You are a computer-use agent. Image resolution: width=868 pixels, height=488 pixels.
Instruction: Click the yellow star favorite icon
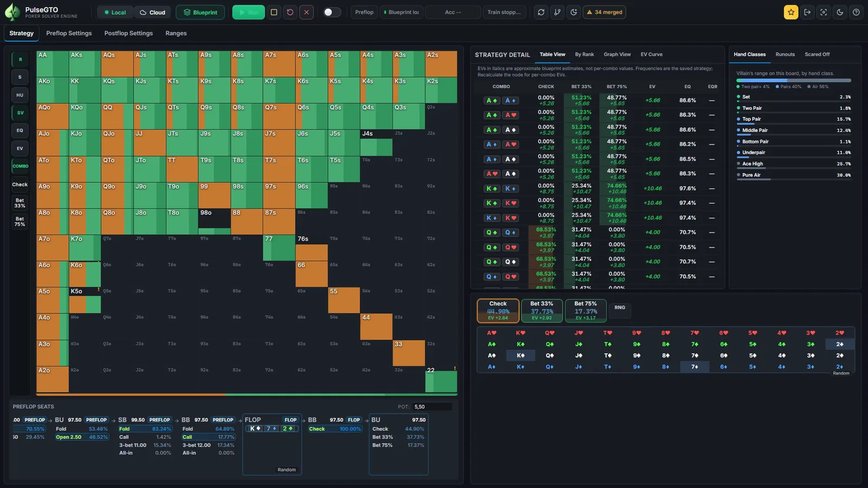pyautogui.click(x=791, y=12)
